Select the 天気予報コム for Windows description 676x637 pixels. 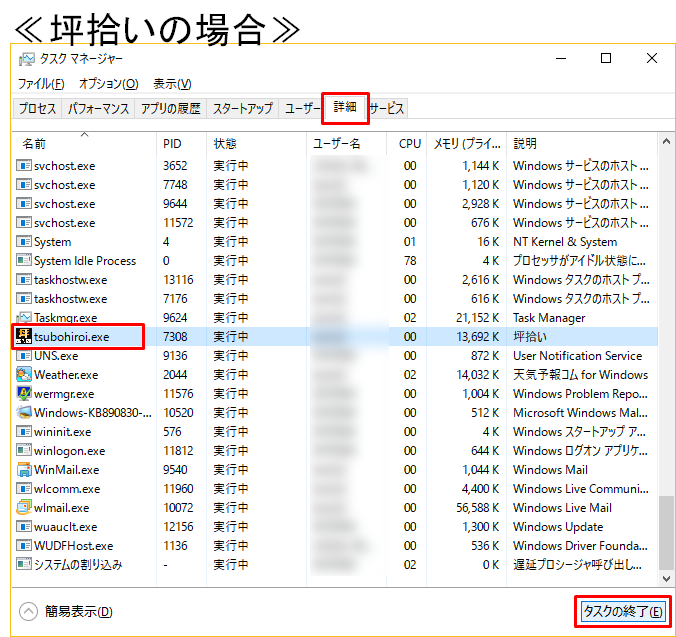point(580,374)
